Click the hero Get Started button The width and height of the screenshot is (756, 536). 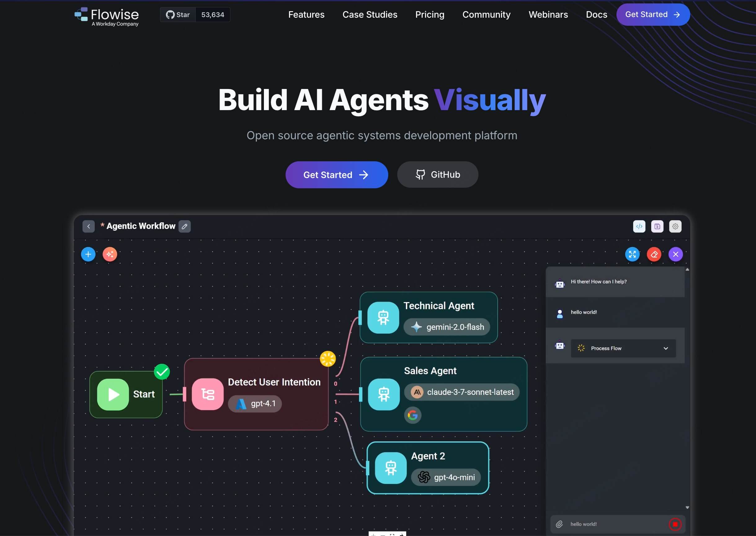(336, 175)
